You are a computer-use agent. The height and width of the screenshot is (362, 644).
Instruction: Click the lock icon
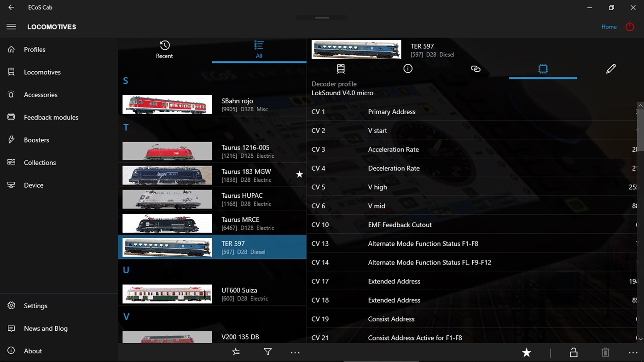[574, 352]
